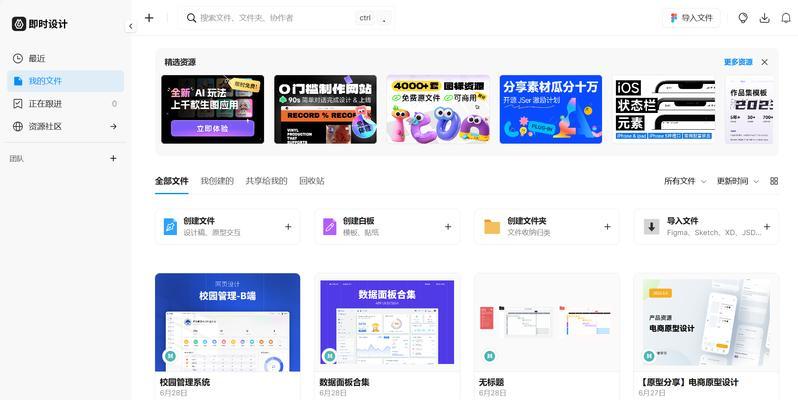This screenshot has width=798, height=400.
Task: Switch to 回收站 tab
Action: (x=311, y=181)
